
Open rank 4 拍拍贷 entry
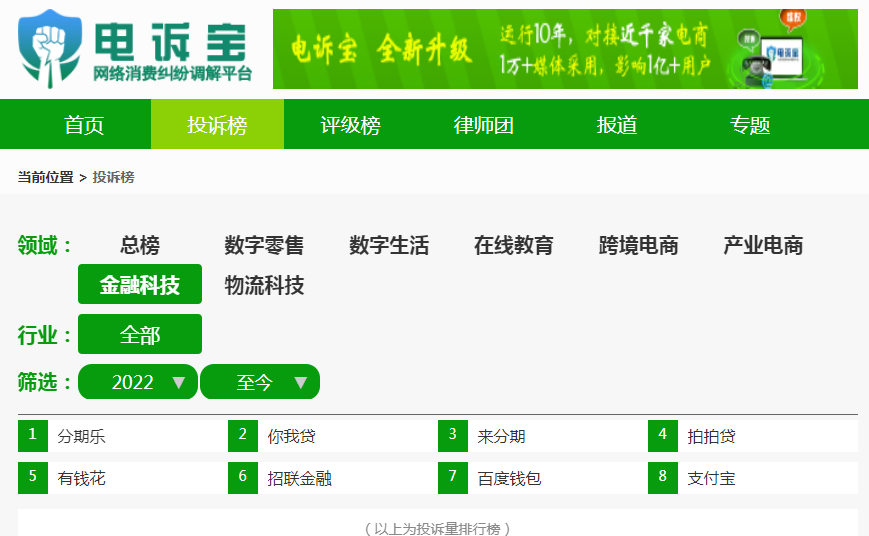pyautogui.click(x=753, y=436)
